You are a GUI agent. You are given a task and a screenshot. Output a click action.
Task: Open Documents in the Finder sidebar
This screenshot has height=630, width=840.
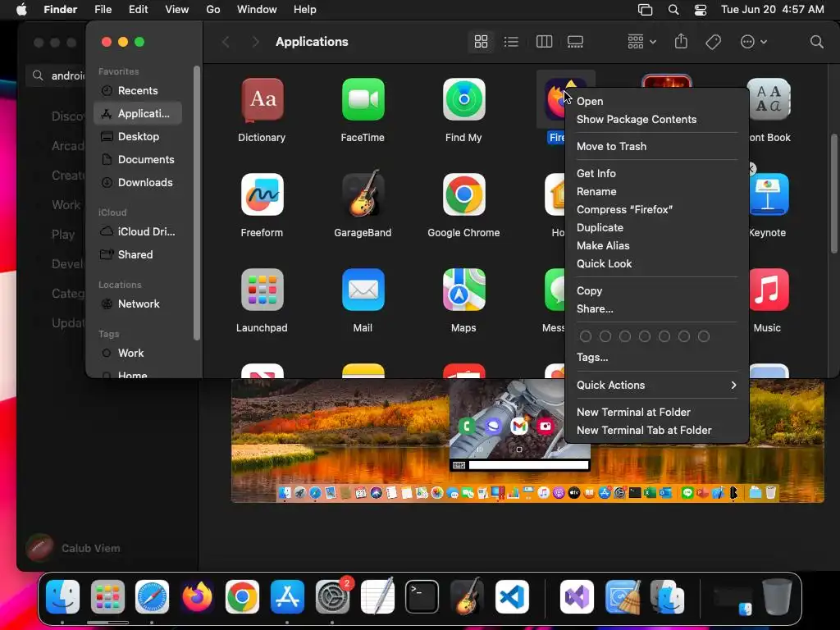(138, 160)
